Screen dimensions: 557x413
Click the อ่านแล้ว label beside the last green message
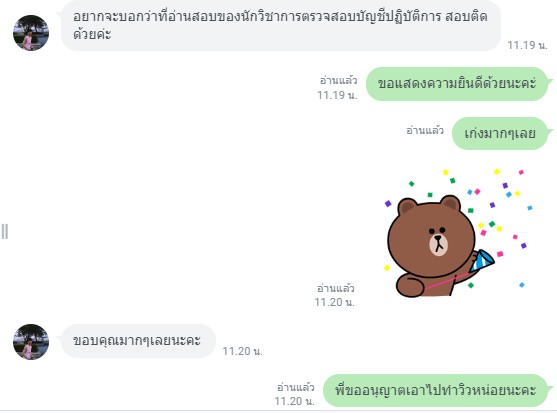click(x=296, y=387)
